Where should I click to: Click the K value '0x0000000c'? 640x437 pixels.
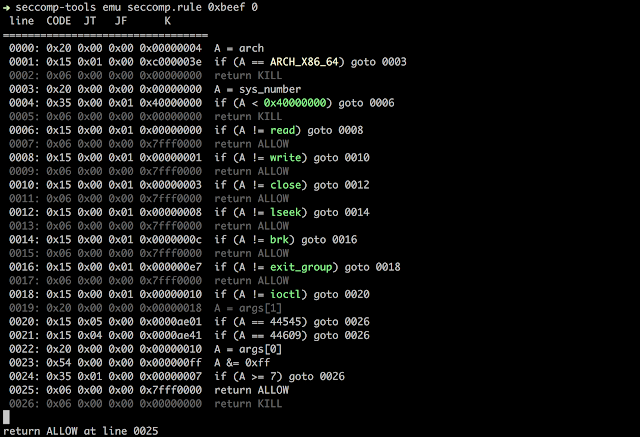(x=171, y=240)
